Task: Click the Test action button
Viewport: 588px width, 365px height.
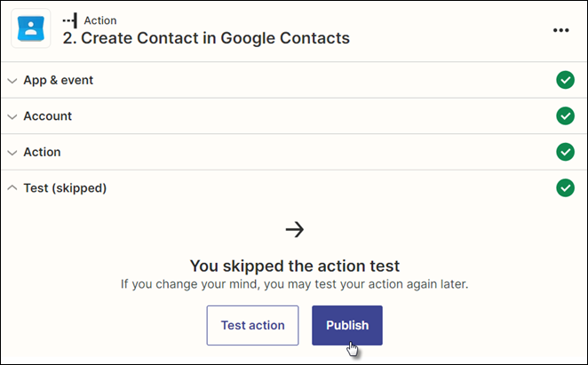Action: pos(253,325)
